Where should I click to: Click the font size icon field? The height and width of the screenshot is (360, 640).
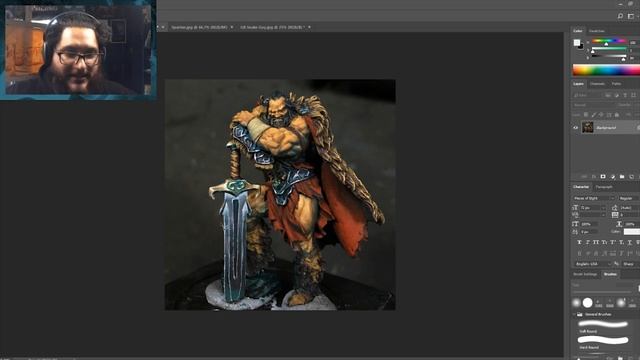point(576,208)
